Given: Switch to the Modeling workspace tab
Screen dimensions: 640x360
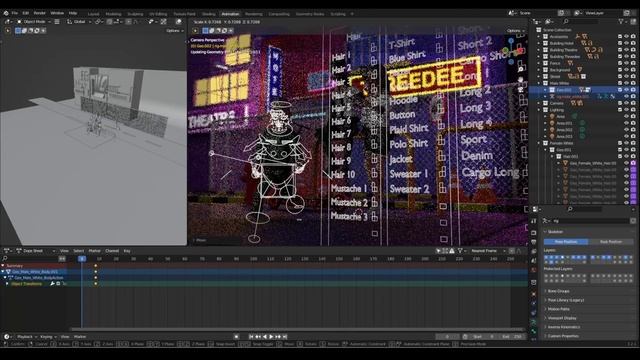Looking at the screenshot, I should [x=113, y=14].
